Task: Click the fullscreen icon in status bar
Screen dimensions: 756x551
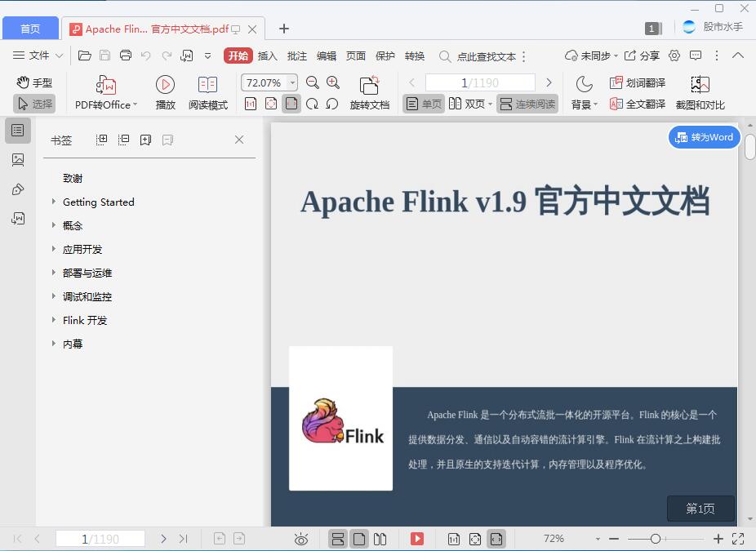Action: [738, 539]
